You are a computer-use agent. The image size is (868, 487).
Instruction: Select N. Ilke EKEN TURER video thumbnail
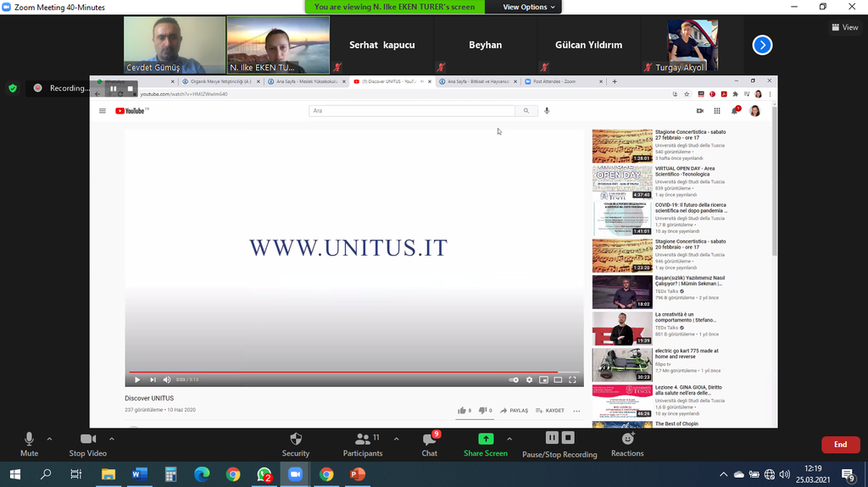(x=278, y=45)
